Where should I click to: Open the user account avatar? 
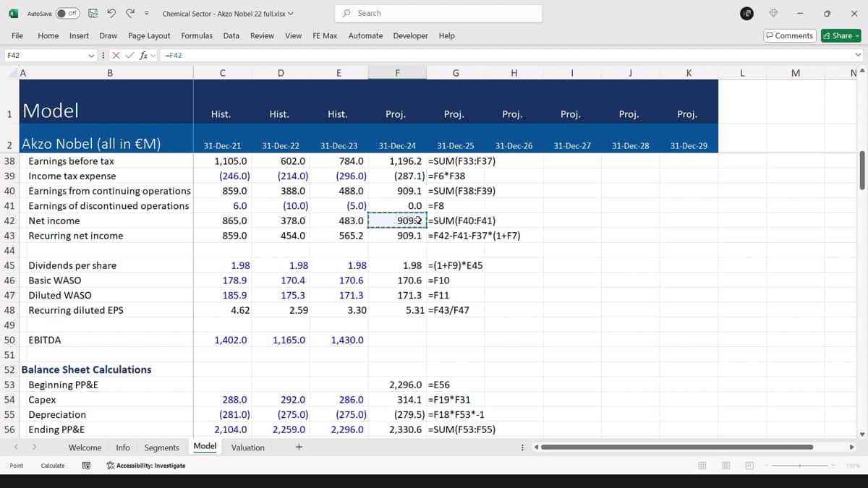tap(748, 13)
